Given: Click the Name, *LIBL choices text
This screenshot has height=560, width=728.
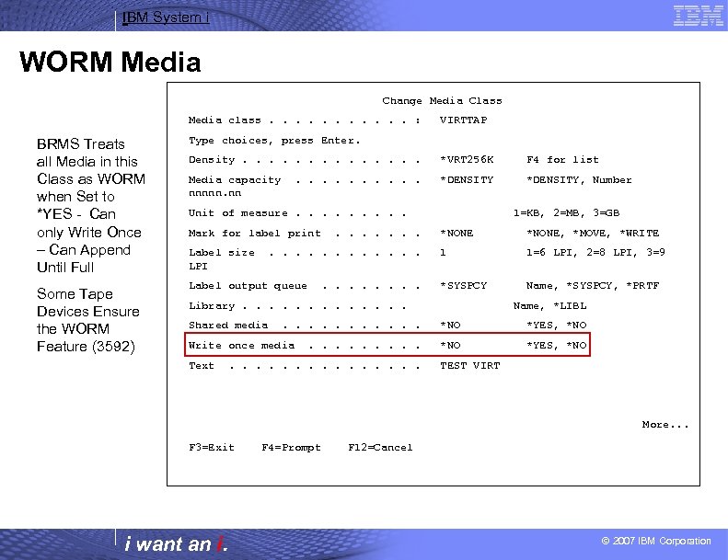Looking at the screenshot, I should (550, 306).
